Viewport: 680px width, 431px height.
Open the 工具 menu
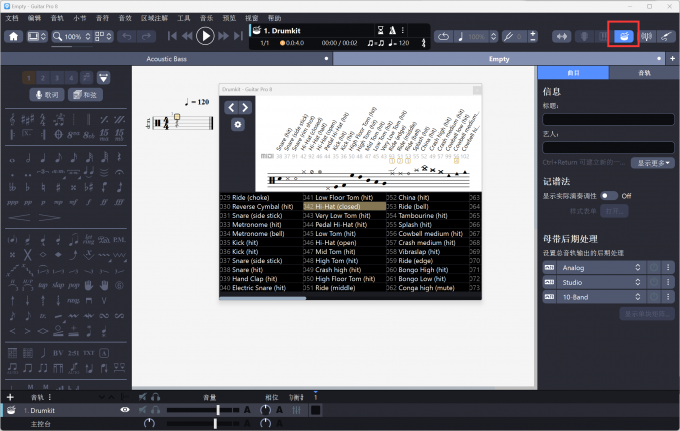click(184, 18)
